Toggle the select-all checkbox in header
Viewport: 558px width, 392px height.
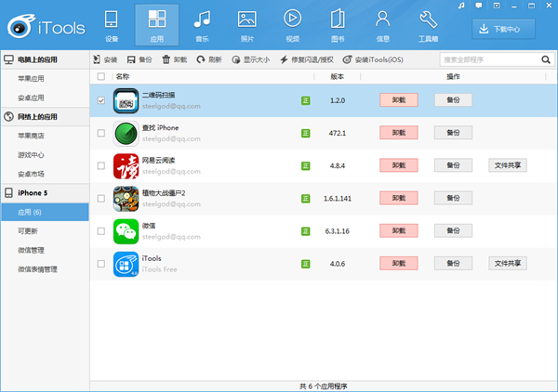click(x=101, y=76)
